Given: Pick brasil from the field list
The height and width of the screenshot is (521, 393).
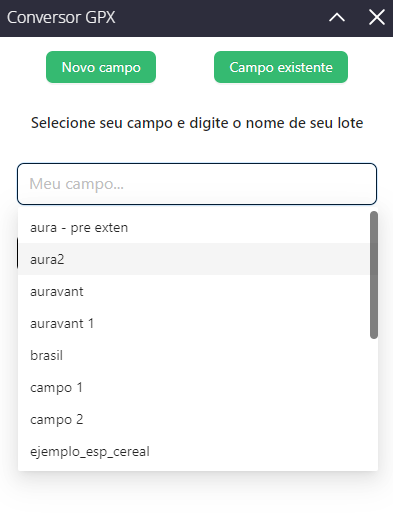Looking at the screenshot, I should pyautogui.click(x=194, y=355).
